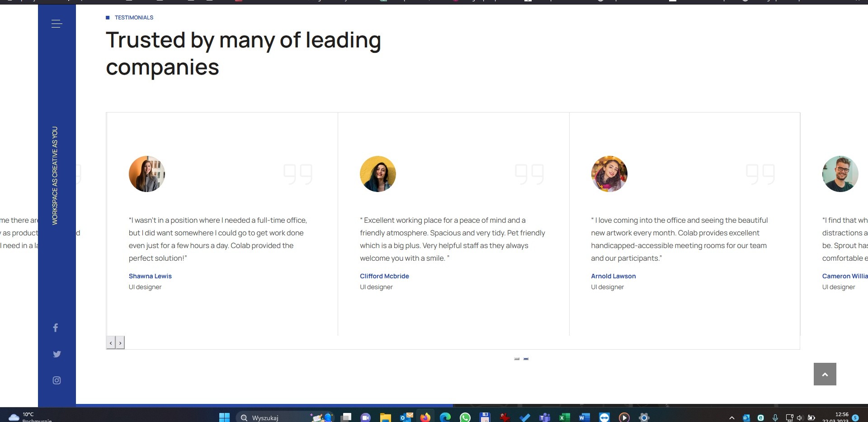The image size is (868, 422).
Task: Click Shawna Lewis's testimonial quote text
Action: tap(218, 239)
